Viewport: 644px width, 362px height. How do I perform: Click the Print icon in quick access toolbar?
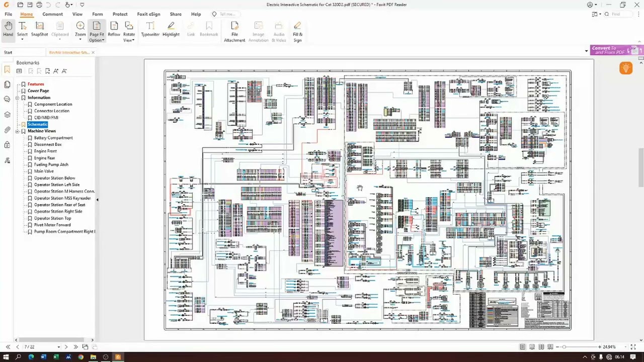tap(39, 5)
